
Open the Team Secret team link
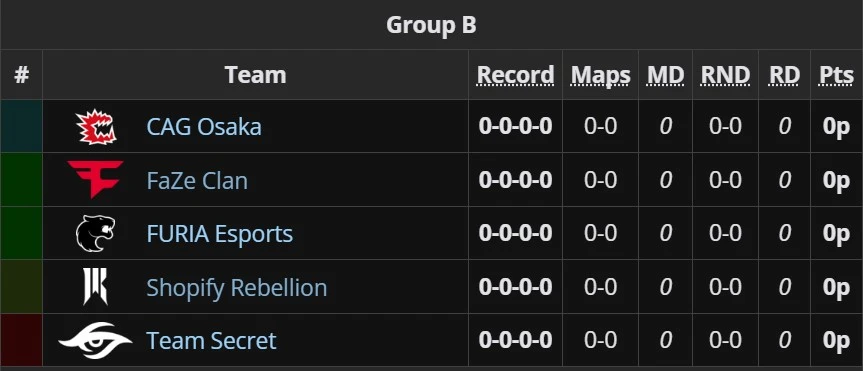[211, 341]
